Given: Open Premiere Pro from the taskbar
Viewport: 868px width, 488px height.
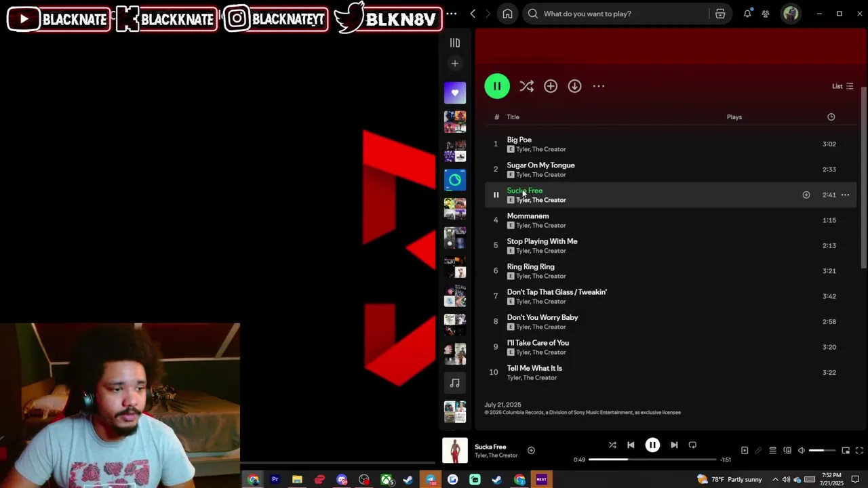Looking at the screenshot, I should point(275,480).
